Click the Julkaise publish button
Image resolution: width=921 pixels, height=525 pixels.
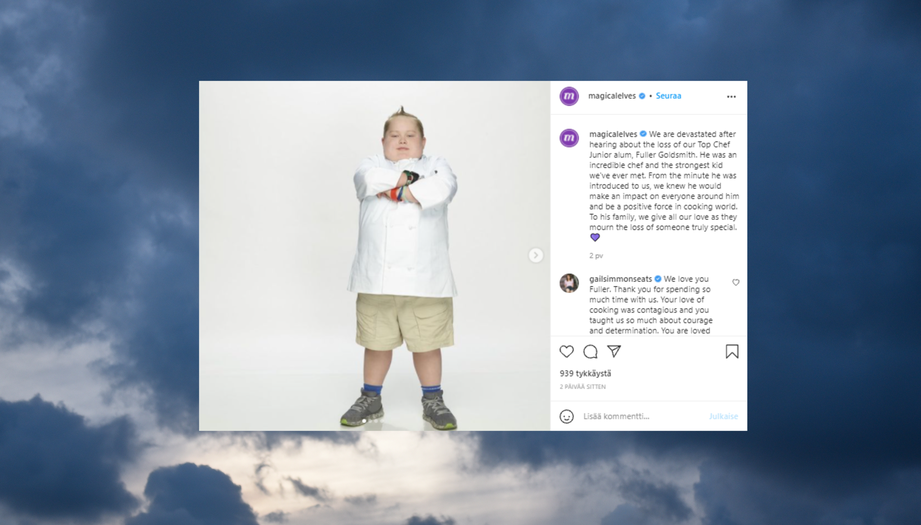[x=723, y=416]
